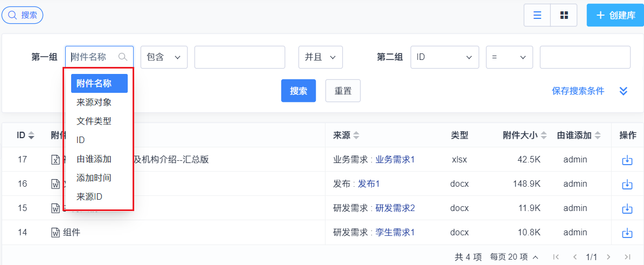
Task: Select 来源ID in the dropdown list
Action: (x=99, y=197)
